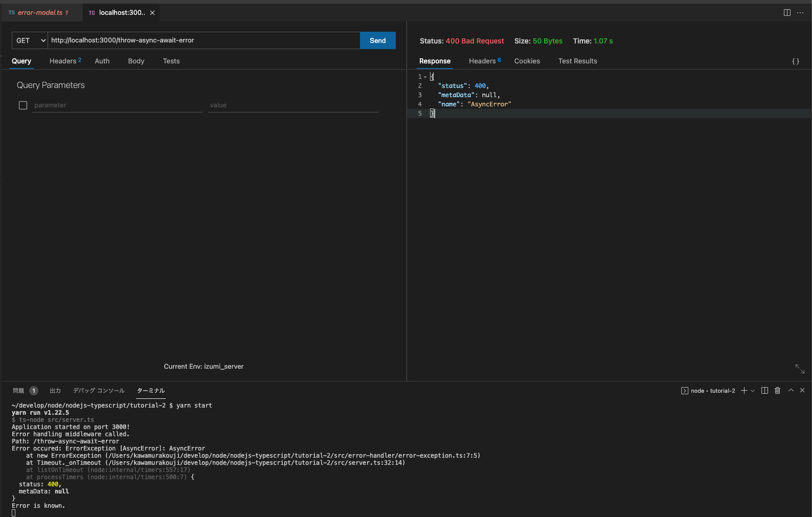Click the "name": "AsyncError" response line
The image size is (812, 517).
pyautogui.click(x=475, y=104)
